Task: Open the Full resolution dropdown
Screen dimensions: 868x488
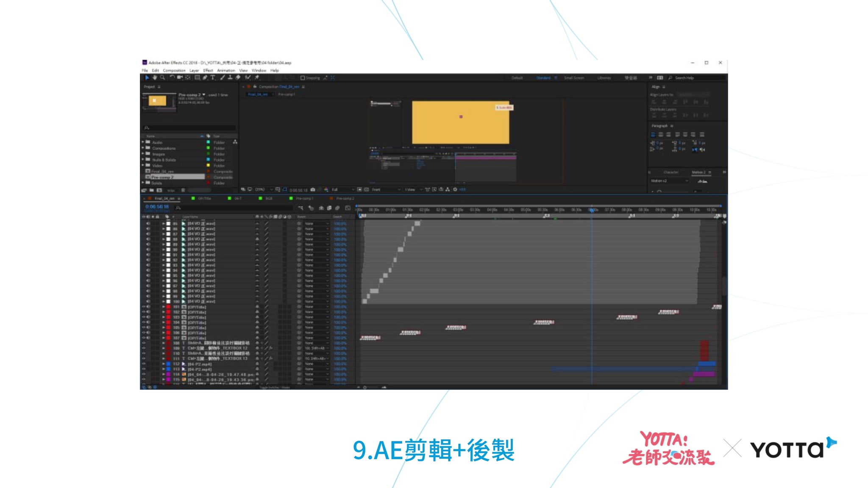Action: tap(342, 190)
